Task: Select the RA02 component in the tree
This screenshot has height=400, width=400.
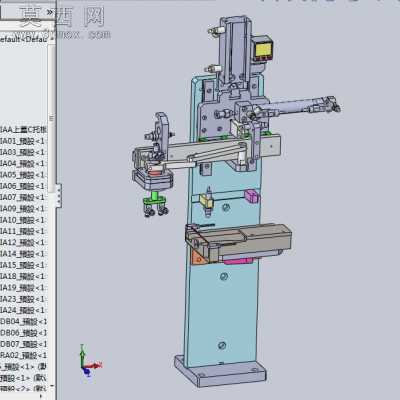Action: click(x=23, y=355)
